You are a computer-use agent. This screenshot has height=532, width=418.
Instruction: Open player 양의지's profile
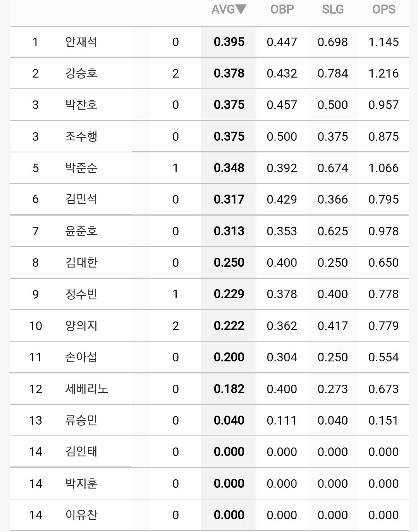(81, 326)
